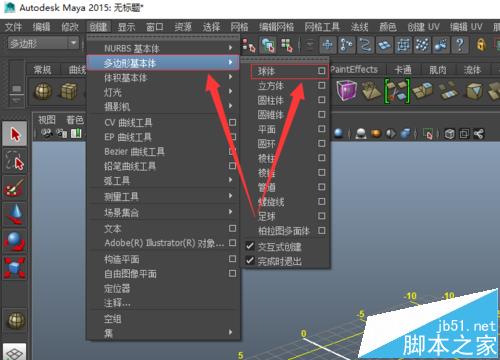Toggle the snake-shaped curve snap icon
500x360 pixels.
[366, 45]
